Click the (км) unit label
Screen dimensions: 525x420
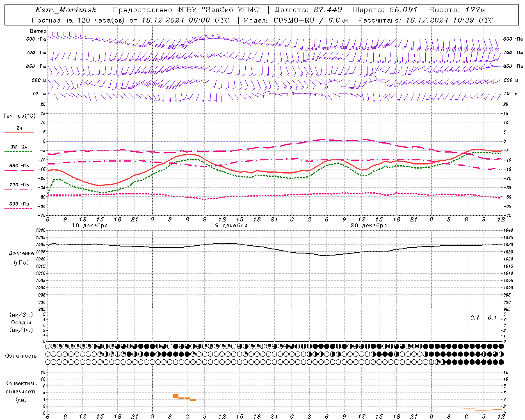point(21,399)
